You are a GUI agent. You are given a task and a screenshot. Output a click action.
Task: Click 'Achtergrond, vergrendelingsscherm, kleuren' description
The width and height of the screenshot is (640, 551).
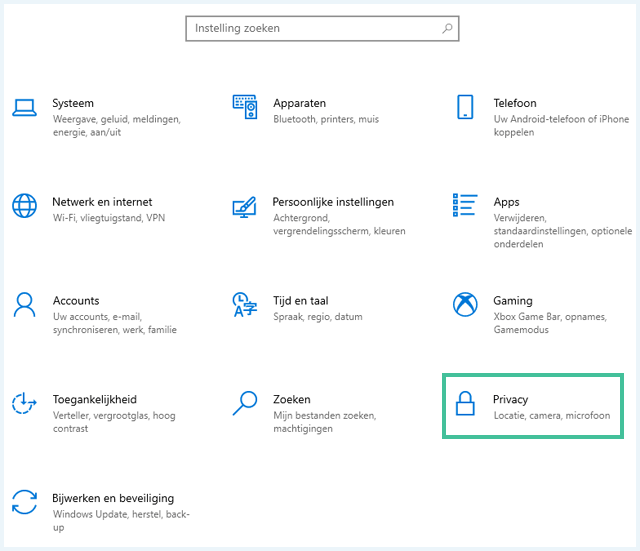(339, 224)
